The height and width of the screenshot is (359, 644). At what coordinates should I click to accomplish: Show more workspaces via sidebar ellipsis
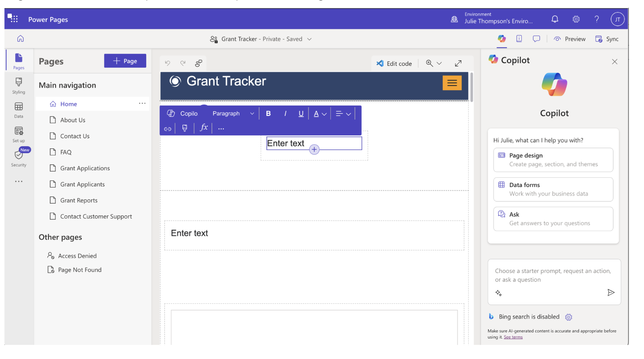click(x=19, y=181)
